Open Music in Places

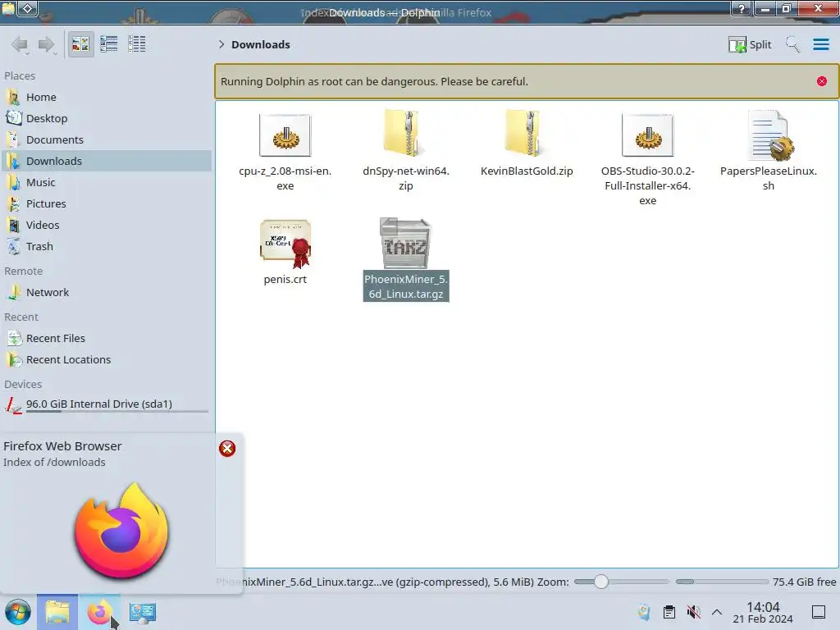click(107, 183)
